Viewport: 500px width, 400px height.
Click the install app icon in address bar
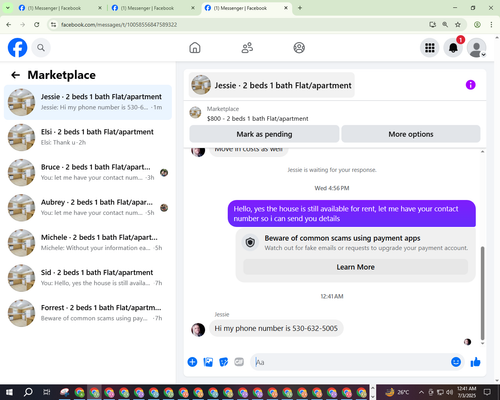pos(432,25)
